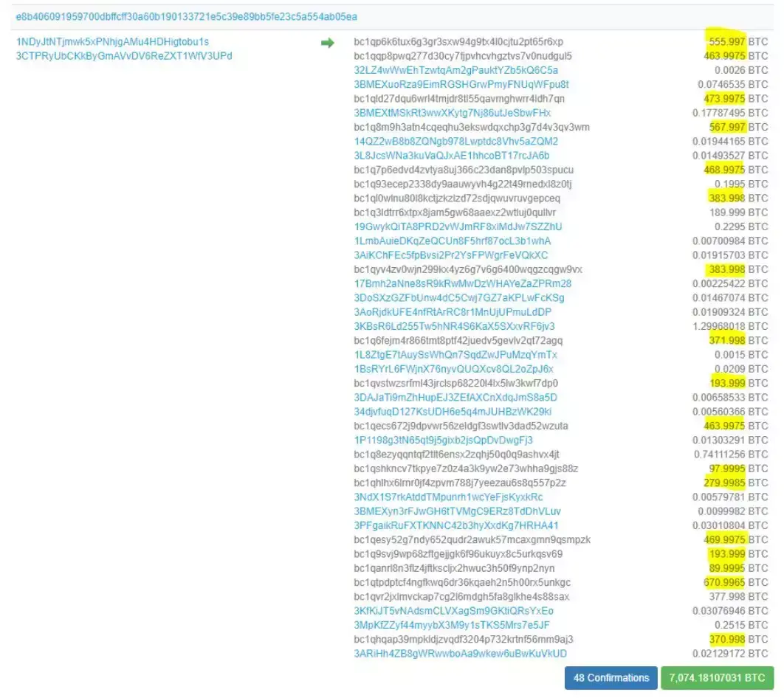The image size is (784, 698).
Task: Open transaction hash e8b406091959700d link
Action: [x=186, y=16]
